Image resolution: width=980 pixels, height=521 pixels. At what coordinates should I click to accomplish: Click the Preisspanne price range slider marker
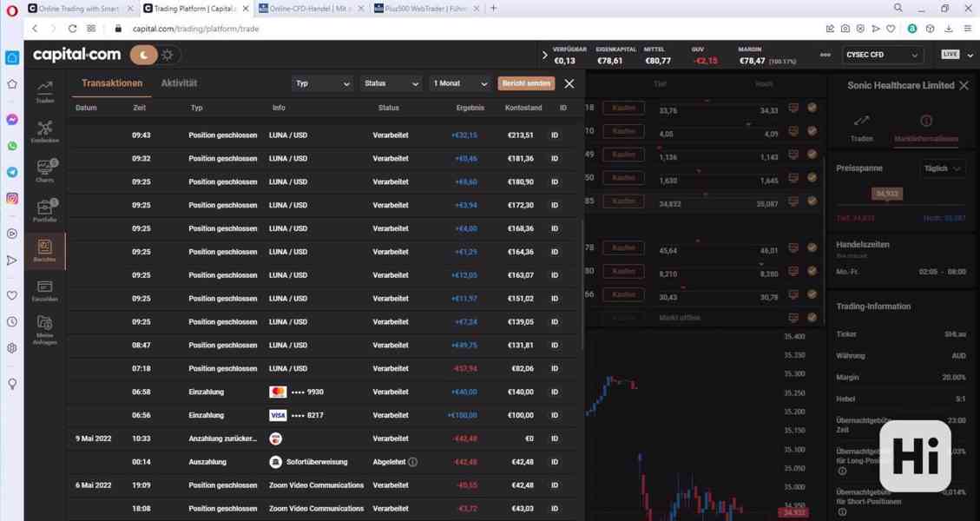pos(887,194)
